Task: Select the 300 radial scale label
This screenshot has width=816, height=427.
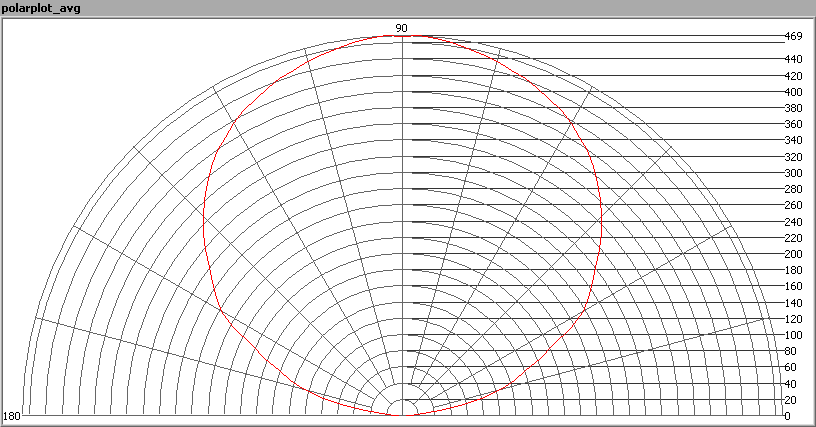Action: tap(793, 173)
